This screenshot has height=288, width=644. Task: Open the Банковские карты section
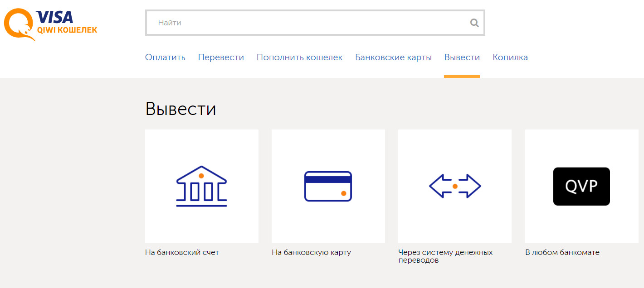click(x=393, y=58)
